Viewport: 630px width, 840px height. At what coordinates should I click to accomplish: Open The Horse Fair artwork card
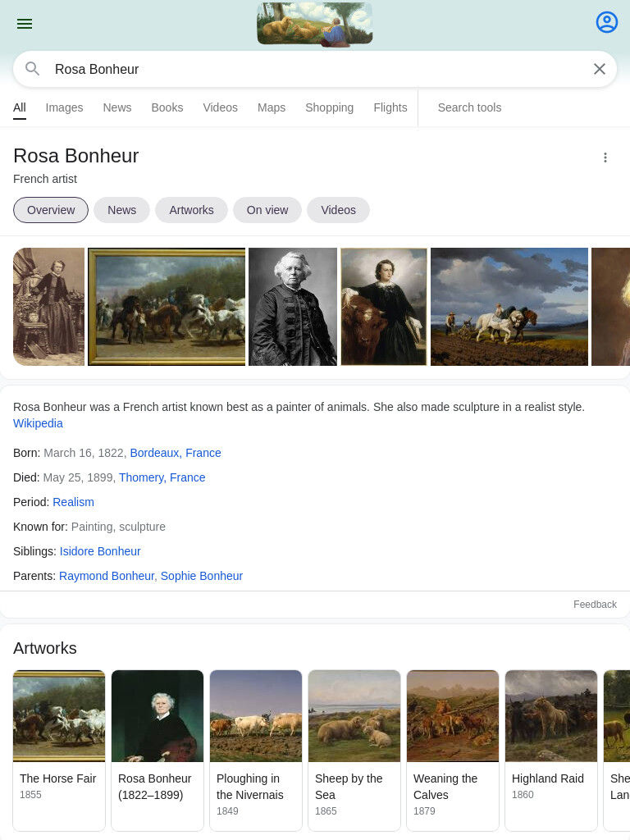[x=59, y=750]
